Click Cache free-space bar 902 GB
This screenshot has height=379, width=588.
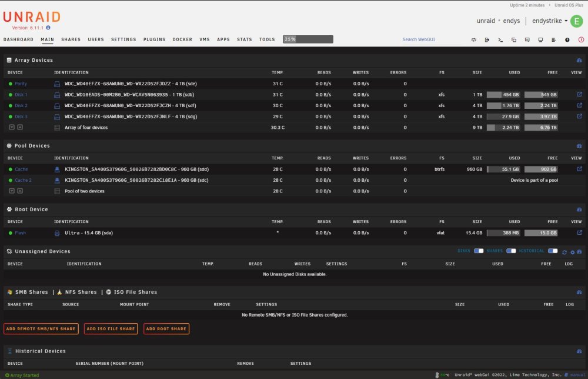pyautogui.click(x=541, y=169)
